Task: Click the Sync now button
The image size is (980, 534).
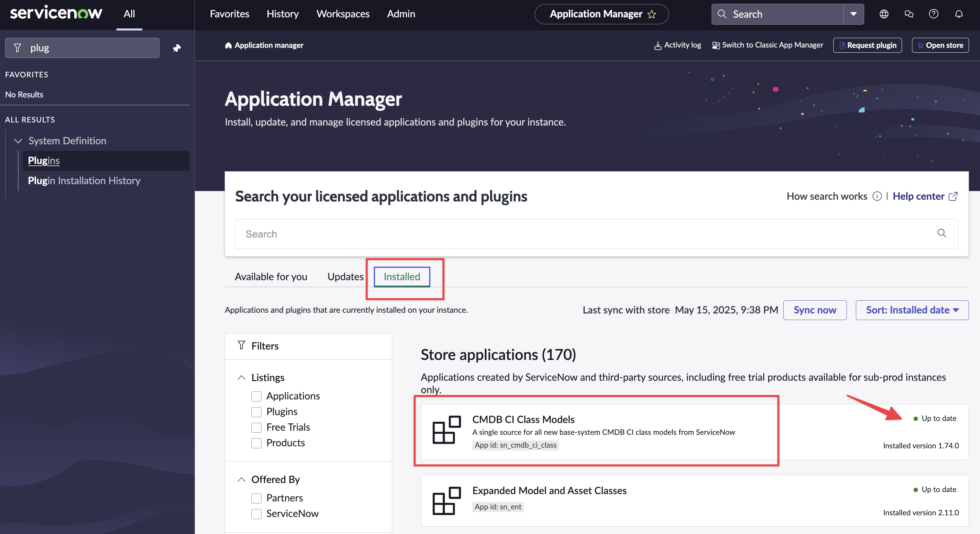Action: point(815,310)
